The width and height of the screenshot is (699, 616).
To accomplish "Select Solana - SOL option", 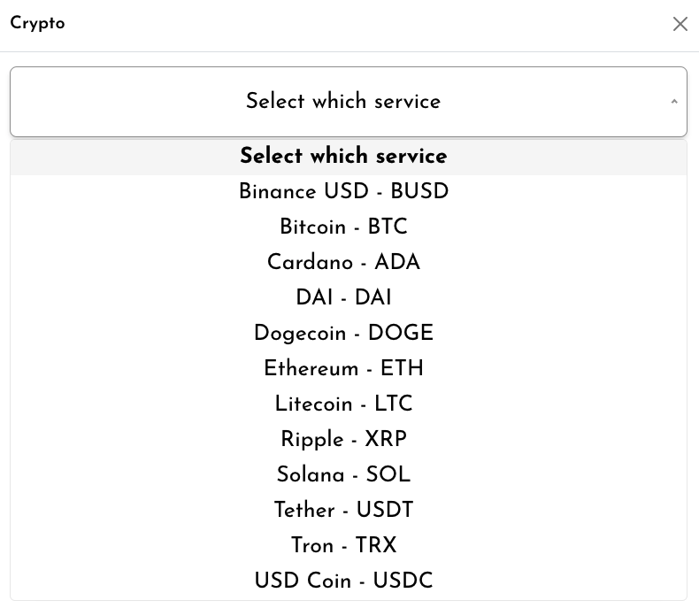I will click(x=343, y=475).
